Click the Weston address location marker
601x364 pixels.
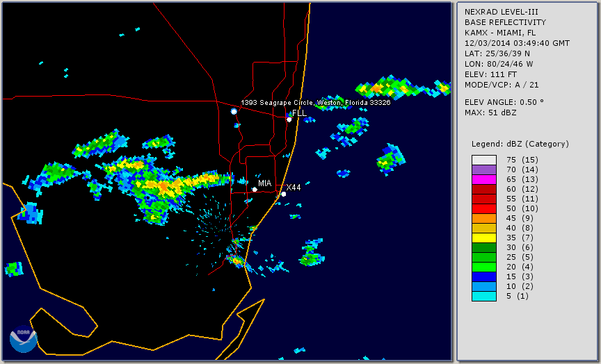point(234,111)
